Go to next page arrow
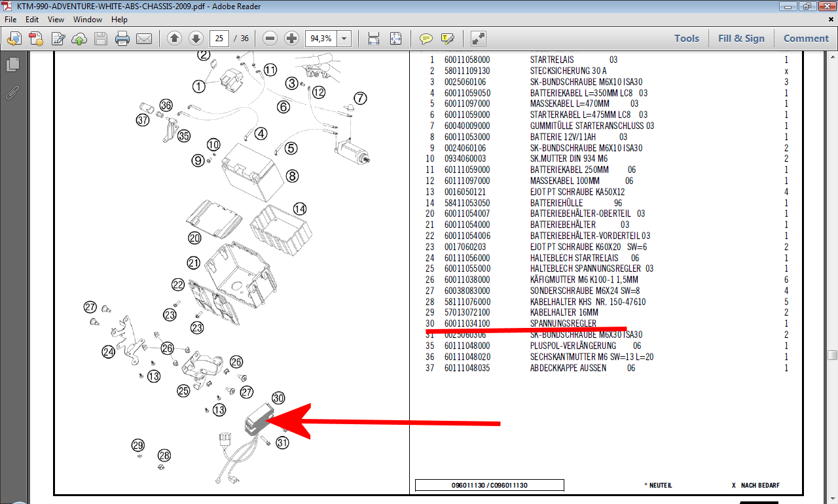This screenshot has height=504, width=838. point(196,39)
